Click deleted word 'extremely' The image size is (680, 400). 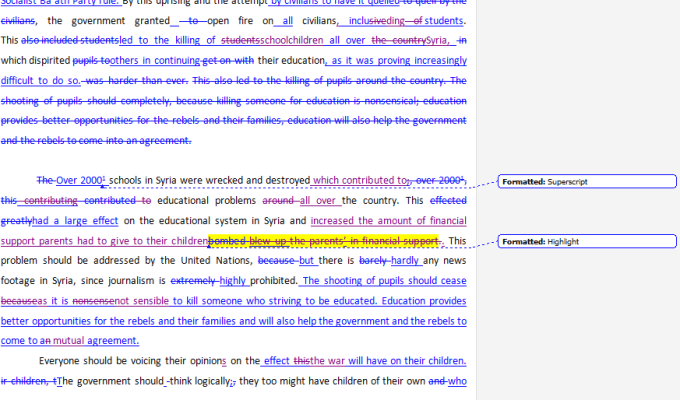193,281
